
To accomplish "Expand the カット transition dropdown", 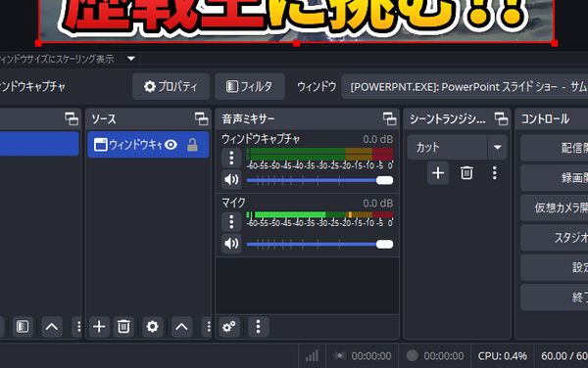I will tap(497, 147).
